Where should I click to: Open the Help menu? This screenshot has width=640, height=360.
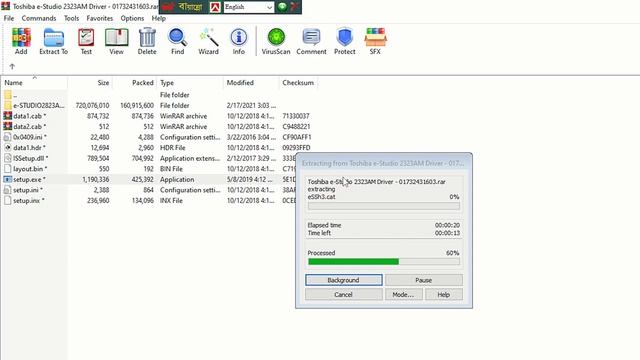tap(158, 18)
